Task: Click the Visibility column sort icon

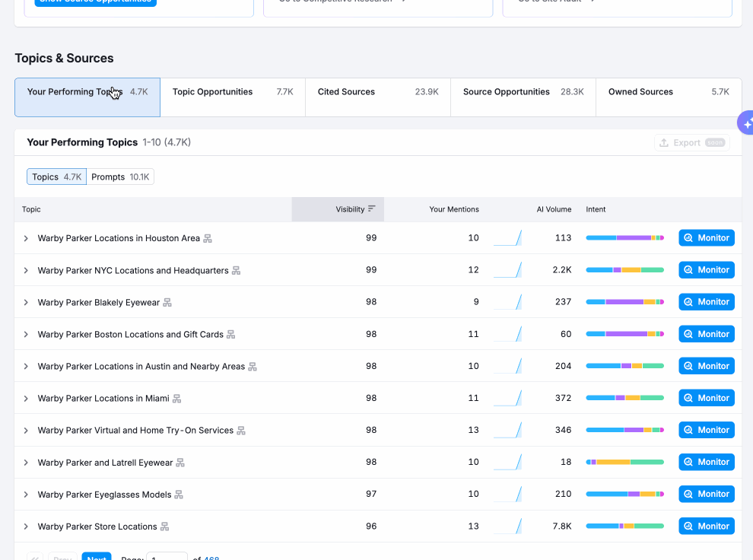Action: (371, 209)
